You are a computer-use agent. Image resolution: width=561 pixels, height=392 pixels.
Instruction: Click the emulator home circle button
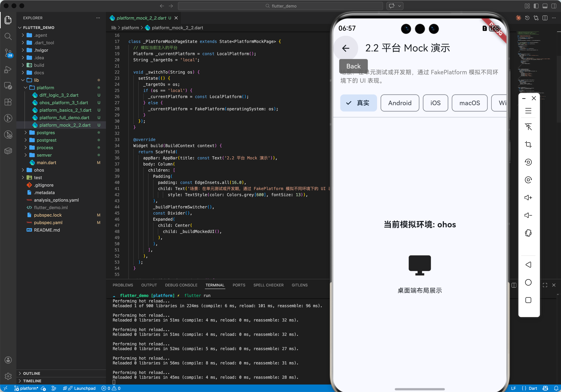pyautogui.click(x=528, y=282)
